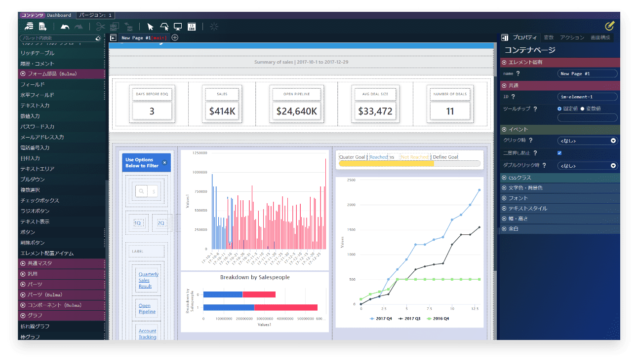This screenshot has width=638, height=364.
Task: Click help icon beside ダブルクリック時
Action: point(544,166)
